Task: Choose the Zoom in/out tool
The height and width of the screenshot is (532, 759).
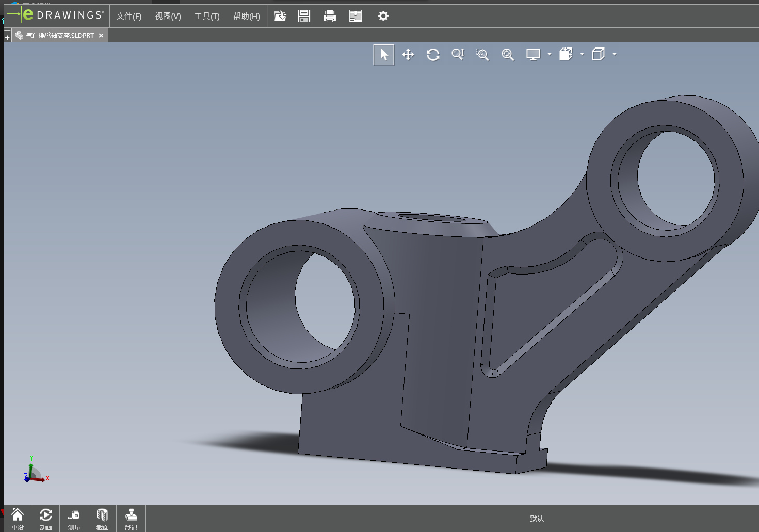Action: (x=458, y=55)
